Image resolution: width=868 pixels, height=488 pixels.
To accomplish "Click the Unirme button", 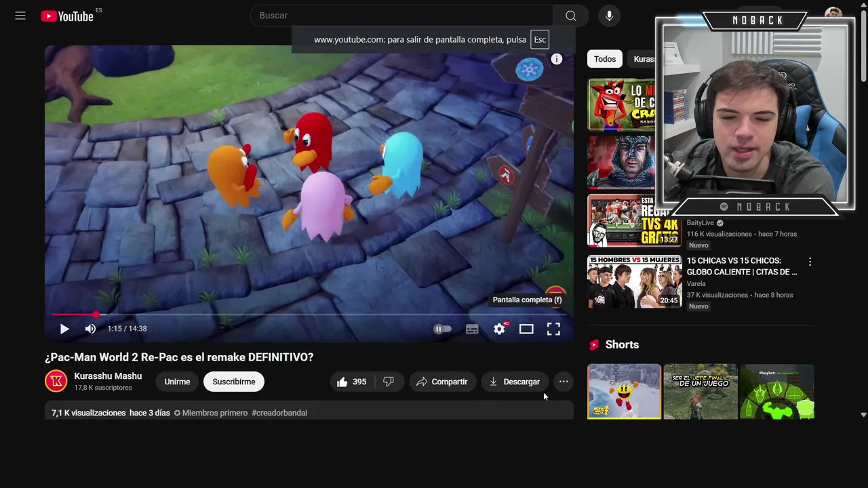I will coord(177,382).
